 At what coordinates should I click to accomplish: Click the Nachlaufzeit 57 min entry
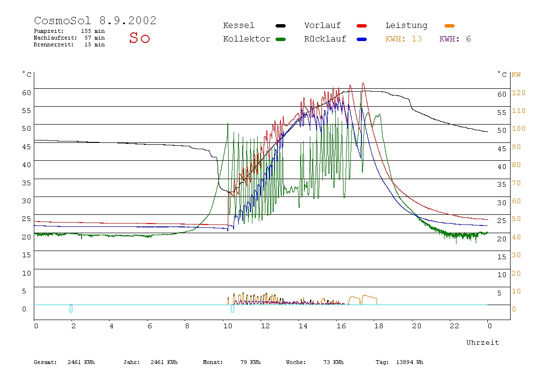[69, 38]
